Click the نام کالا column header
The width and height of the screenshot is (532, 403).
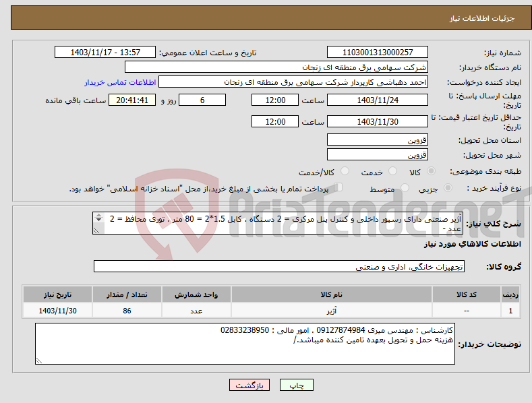(332, 294)
